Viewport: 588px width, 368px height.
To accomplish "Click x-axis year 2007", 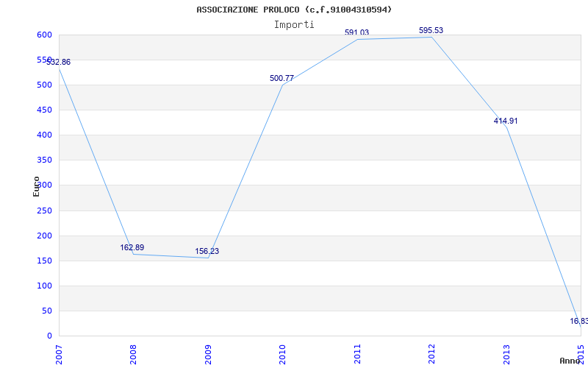I will [59, 355].
